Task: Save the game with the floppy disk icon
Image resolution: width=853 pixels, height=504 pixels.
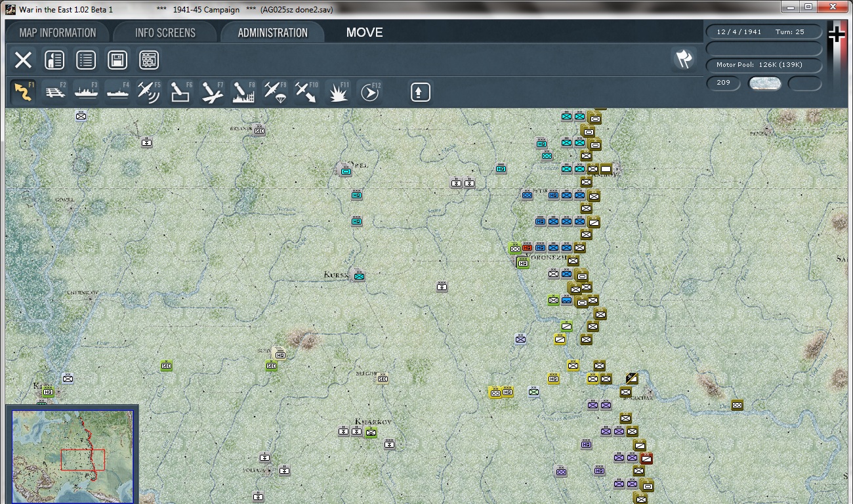Action: pos(117,60)
